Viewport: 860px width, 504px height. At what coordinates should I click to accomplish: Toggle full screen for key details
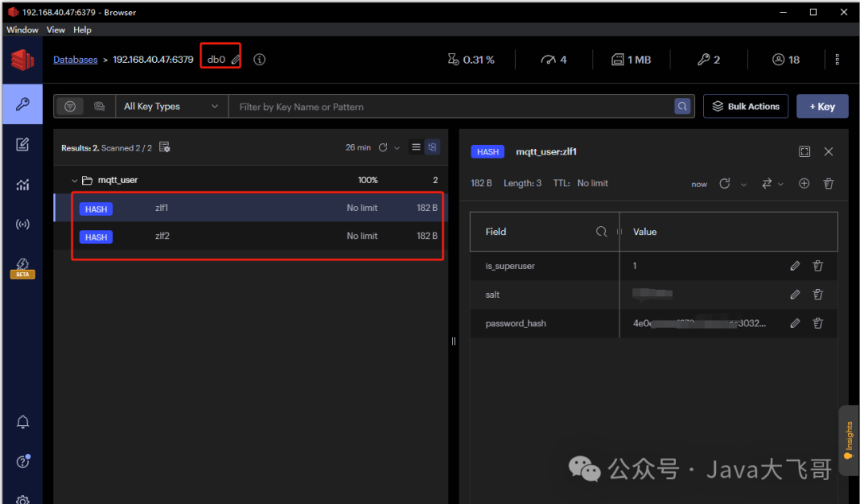point(804,151)
